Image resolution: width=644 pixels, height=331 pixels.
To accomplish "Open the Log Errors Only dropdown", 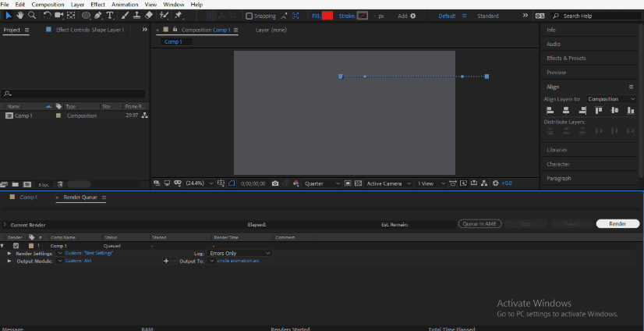I will click(x=239, y=253).
